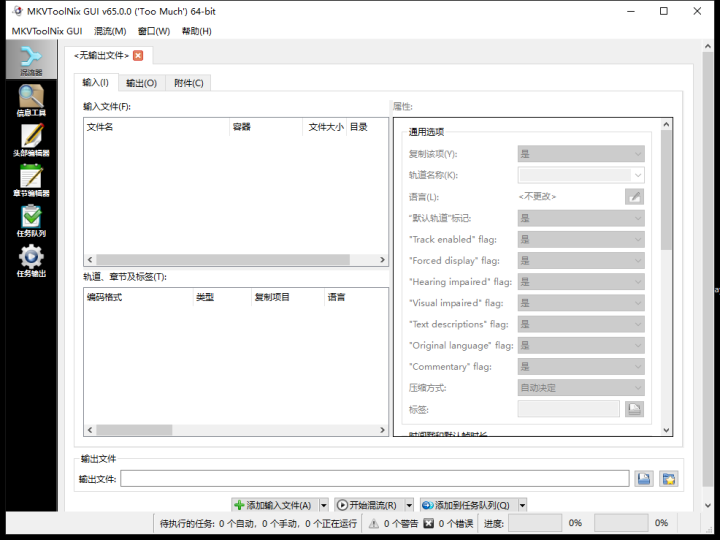Screen dimensions: 720x540
Task: Open the 复制该项(Y) dropdown
Action: pos(581,154)
